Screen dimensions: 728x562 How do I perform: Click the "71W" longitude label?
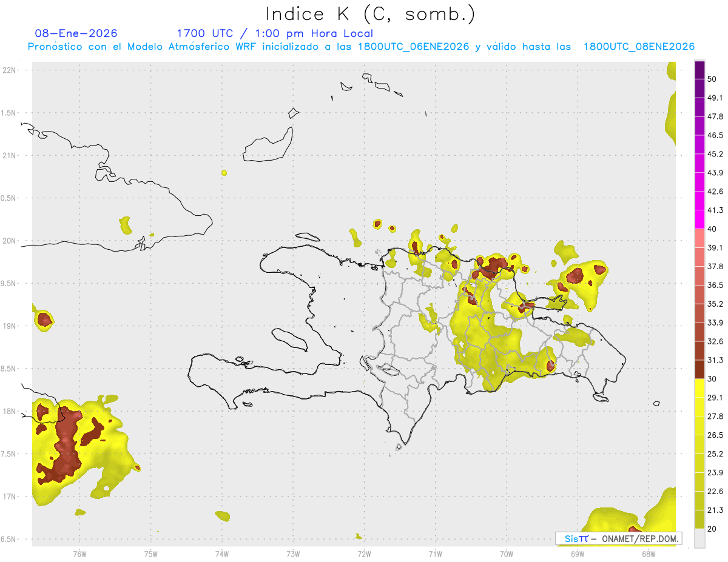coord(435,554)
